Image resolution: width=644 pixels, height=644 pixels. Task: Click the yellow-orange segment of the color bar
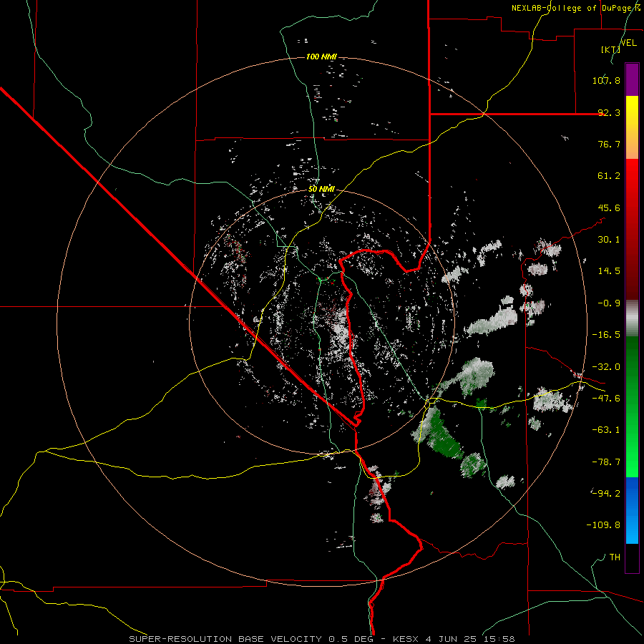tap(632, 127)
